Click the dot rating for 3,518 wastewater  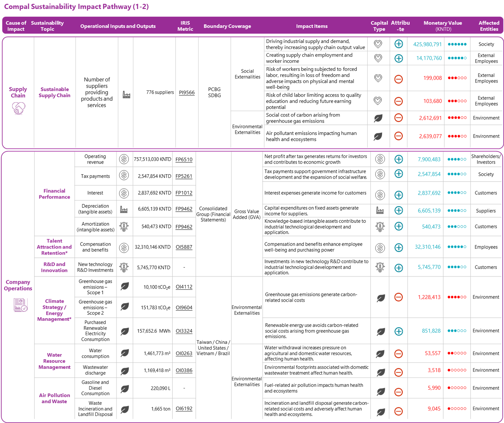[457, 370]
